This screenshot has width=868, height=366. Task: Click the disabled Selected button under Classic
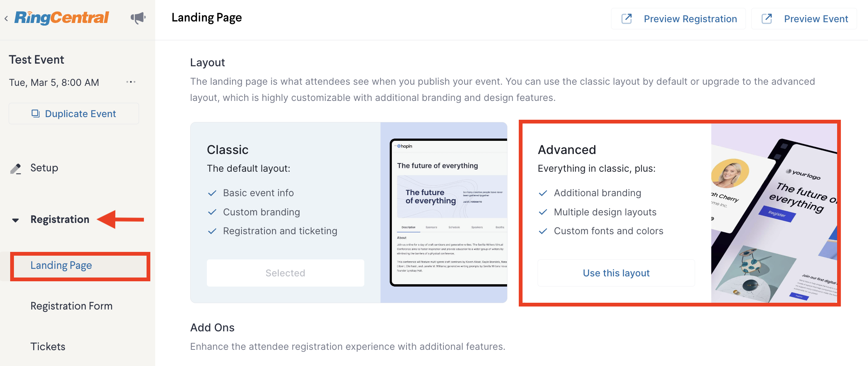point(286,273)
